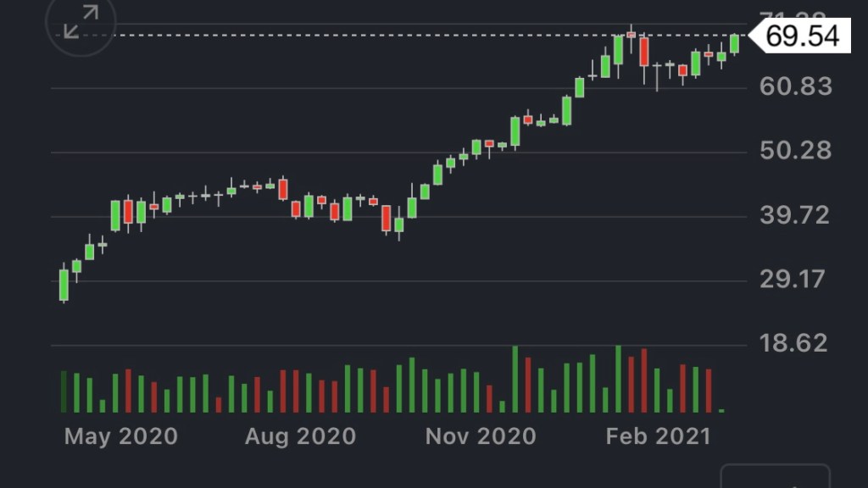The width and height of the screenshot is (868, 488).
Task: Click the white dashed current price line
Action: point(339,36)
